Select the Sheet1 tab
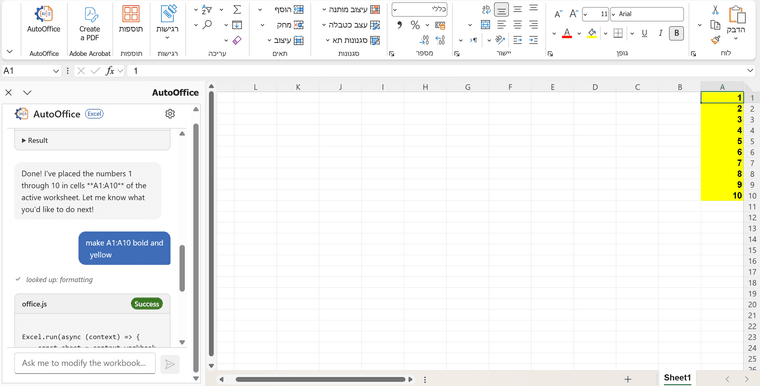 click(x=677, y=378)
